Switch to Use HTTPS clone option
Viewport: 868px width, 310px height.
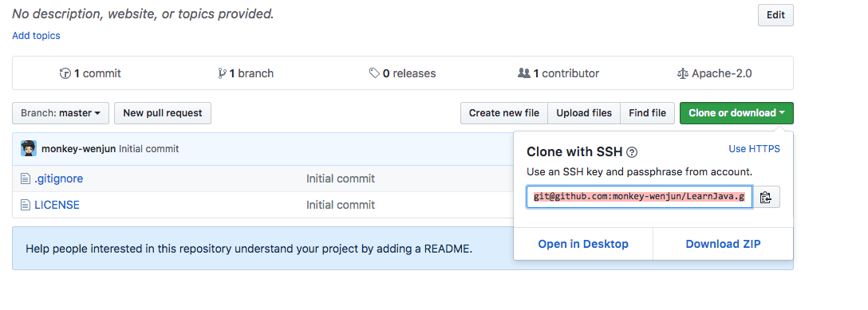point(754,149)
